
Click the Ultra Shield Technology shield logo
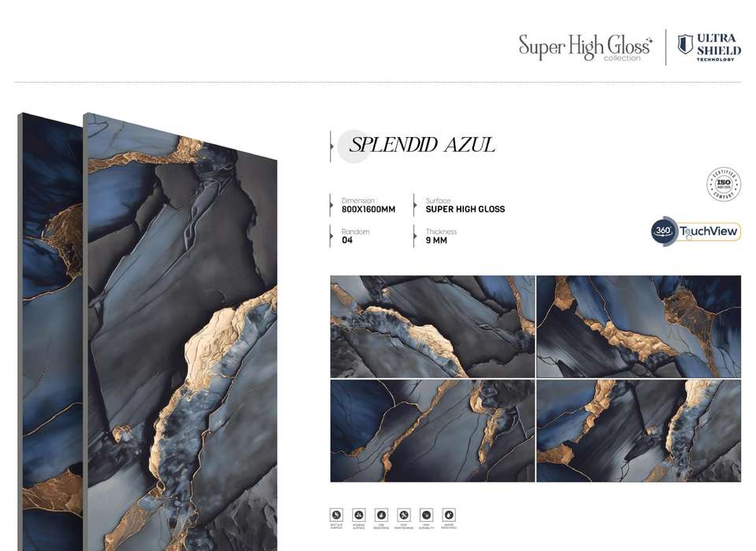pyautogui.click(x=685, y=44)
